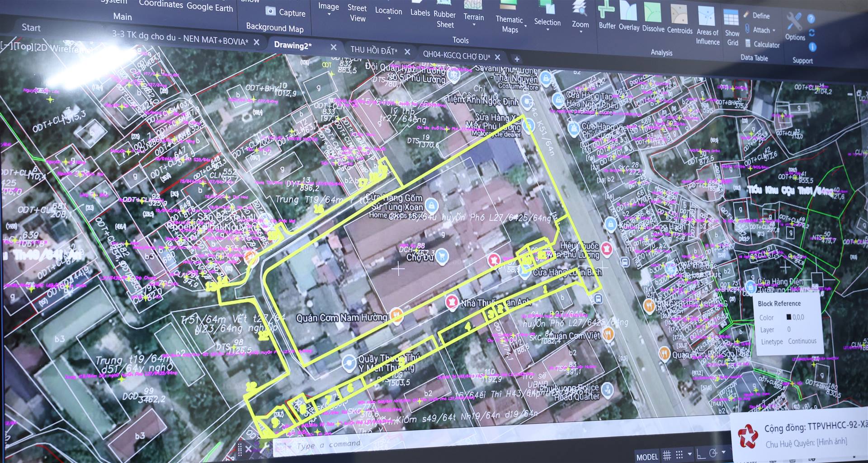
Task: Toggle polar tracking in status bar
Action: 714,453
